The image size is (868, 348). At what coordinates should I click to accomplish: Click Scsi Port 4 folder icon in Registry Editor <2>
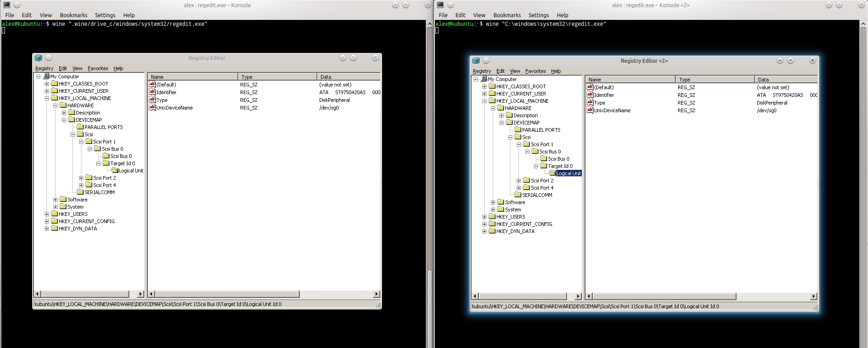(x=526, y=188)
